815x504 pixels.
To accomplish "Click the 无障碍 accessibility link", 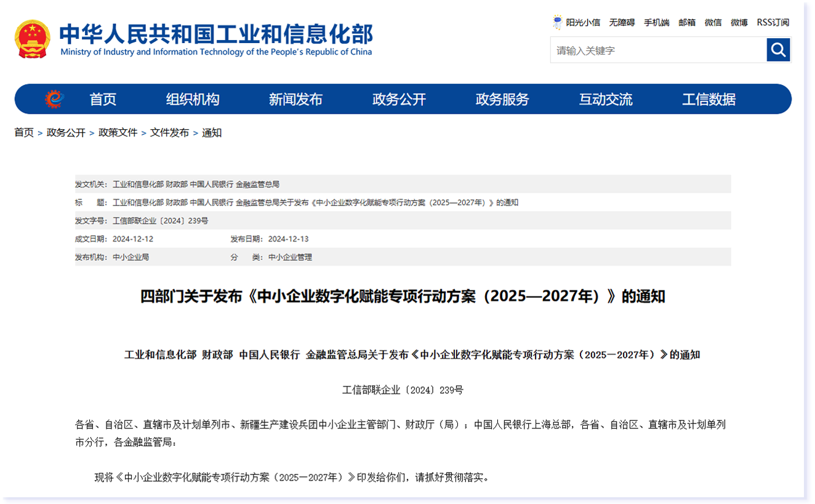I will coord(622,23).
